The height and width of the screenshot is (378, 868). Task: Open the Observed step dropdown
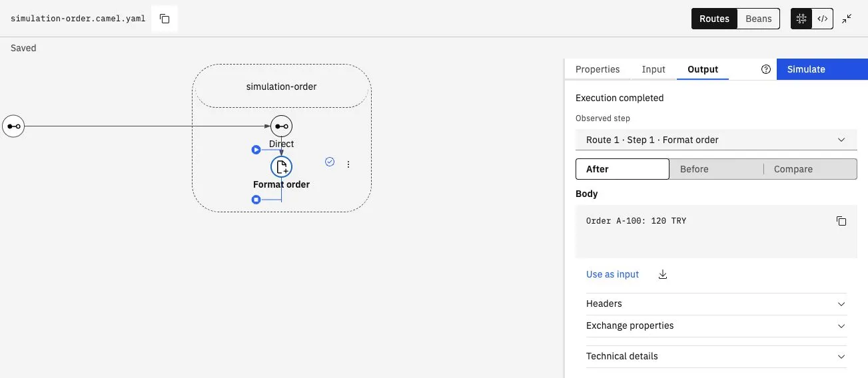[716, 140]
